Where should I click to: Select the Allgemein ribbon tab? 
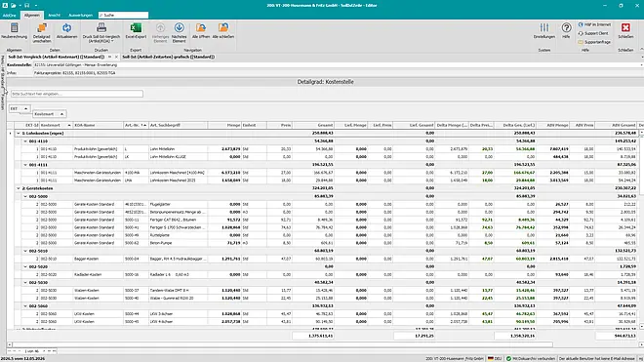click(x=31, y=16)
